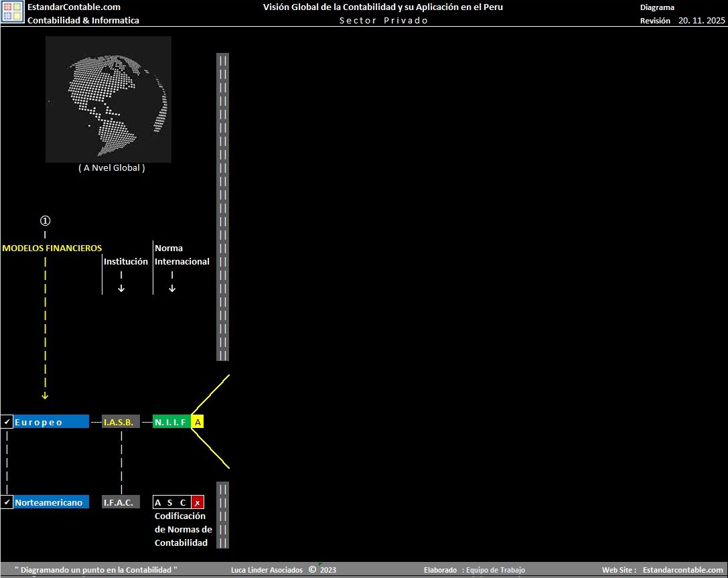Click the tall gray vertical divider bar
Viewport: 728px width, 578px height.
click(222, 206)
